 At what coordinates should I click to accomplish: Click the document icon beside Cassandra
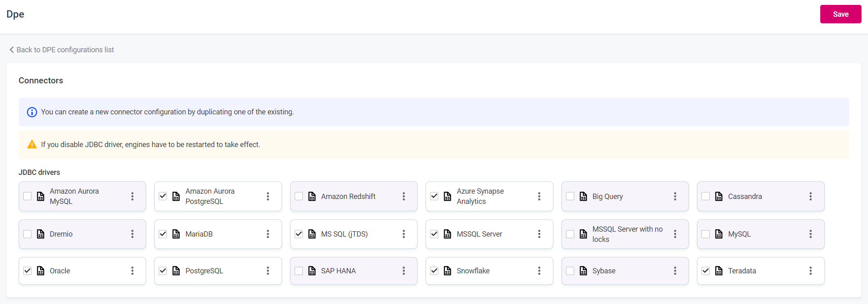(x=719, y=197)
